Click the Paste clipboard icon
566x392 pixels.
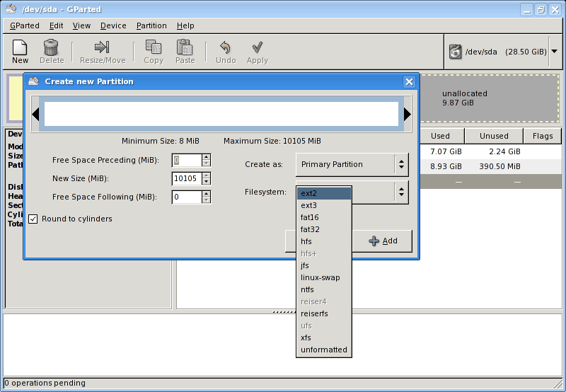[x=185, y=47]
